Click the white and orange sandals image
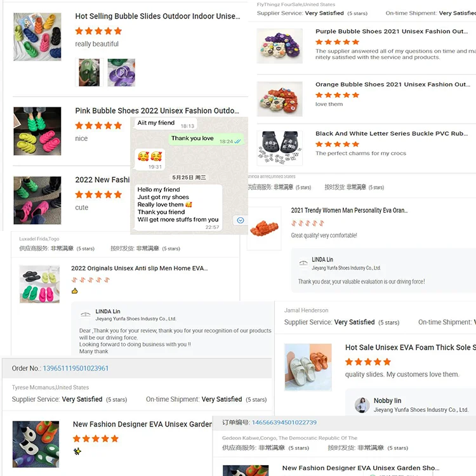Screen dimensions: 476x476 (x=308, y=367)
